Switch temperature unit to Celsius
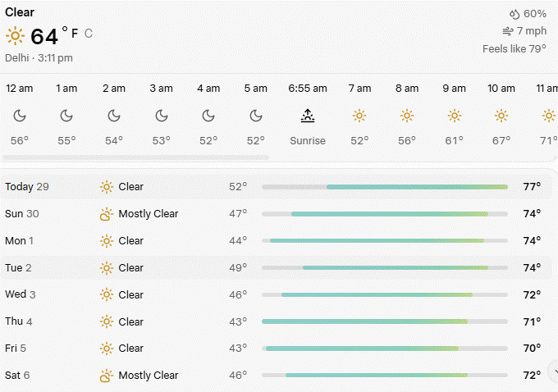The image size is (558, 392). pos(89,34)
